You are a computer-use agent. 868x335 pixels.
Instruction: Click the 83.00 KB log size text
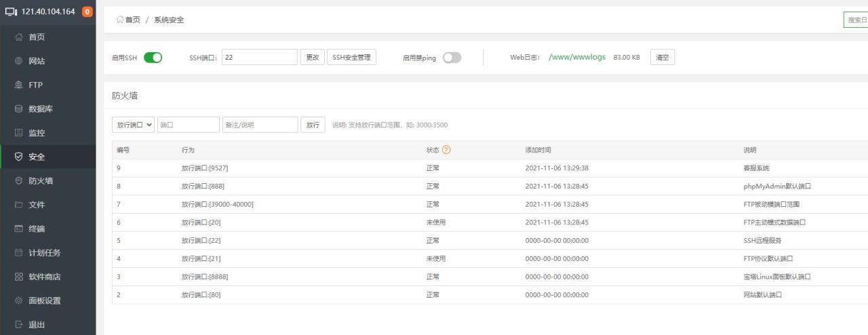pyautogui.click(x=627, y=58)
